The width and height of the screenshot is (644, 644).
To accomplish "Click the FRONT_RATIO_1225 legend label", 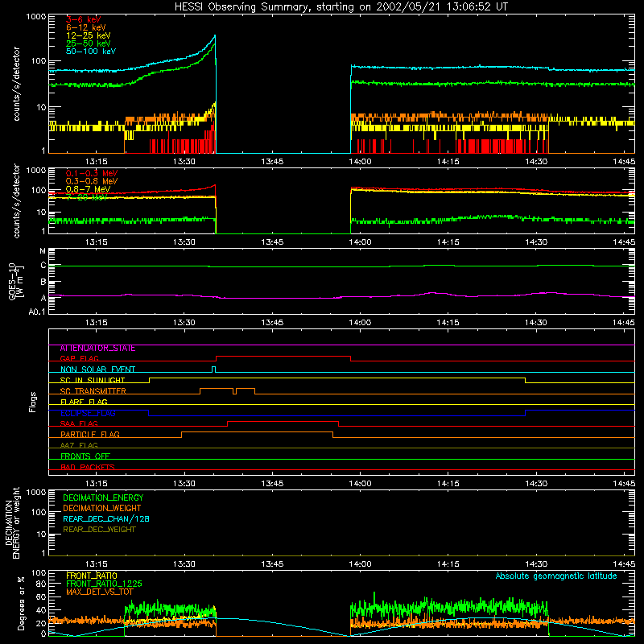I will point(104,584).
